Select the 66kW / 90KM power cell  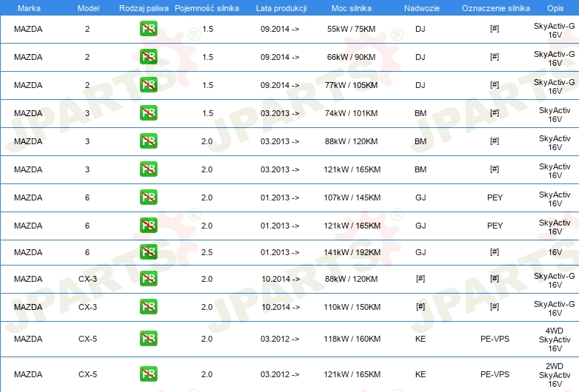[x=351, y=57]
